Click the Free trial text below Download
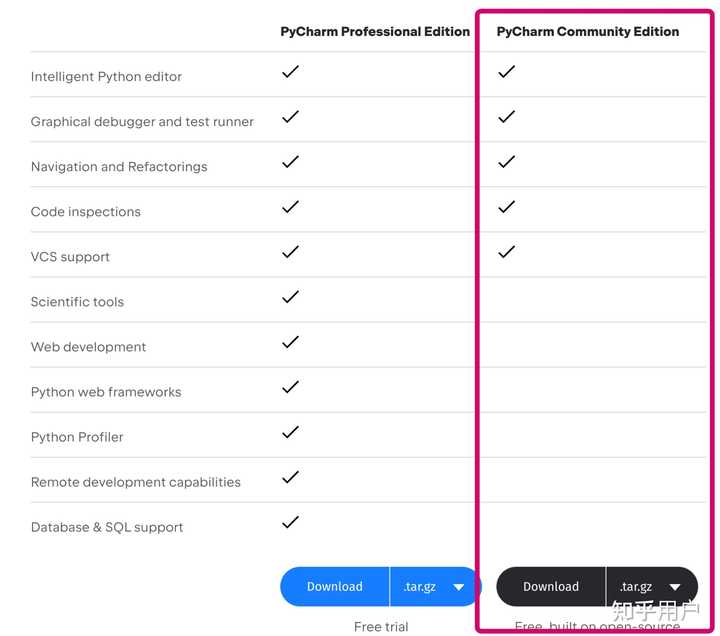Image resolution: width=720 pixels, height=636 pixels. pos(381,627)
